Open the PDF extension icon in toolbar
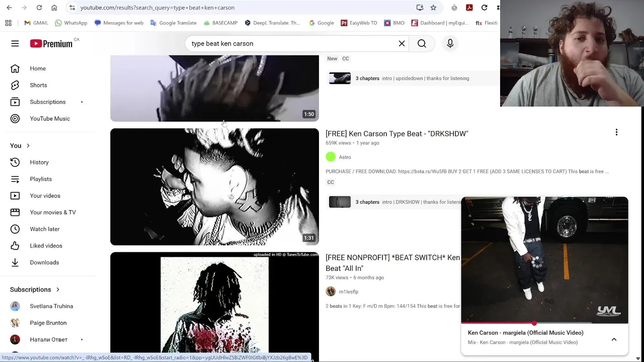644x362 pixels. point(469,8)
